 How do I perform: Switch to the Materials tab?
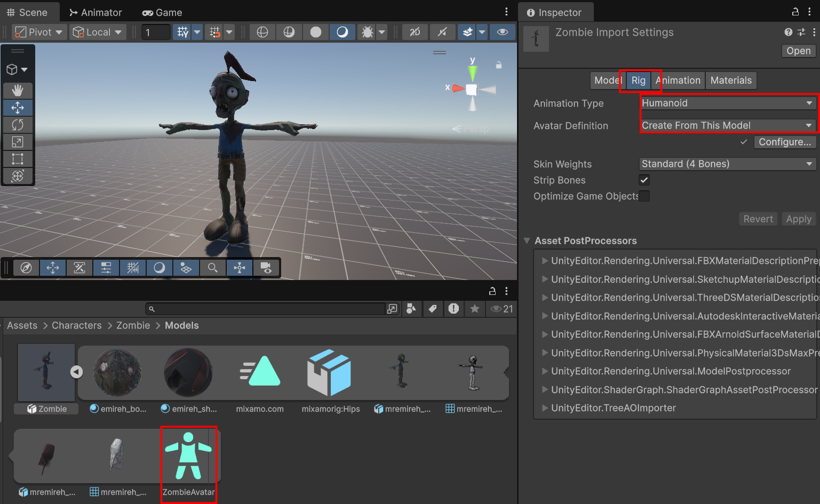[731, 81]
